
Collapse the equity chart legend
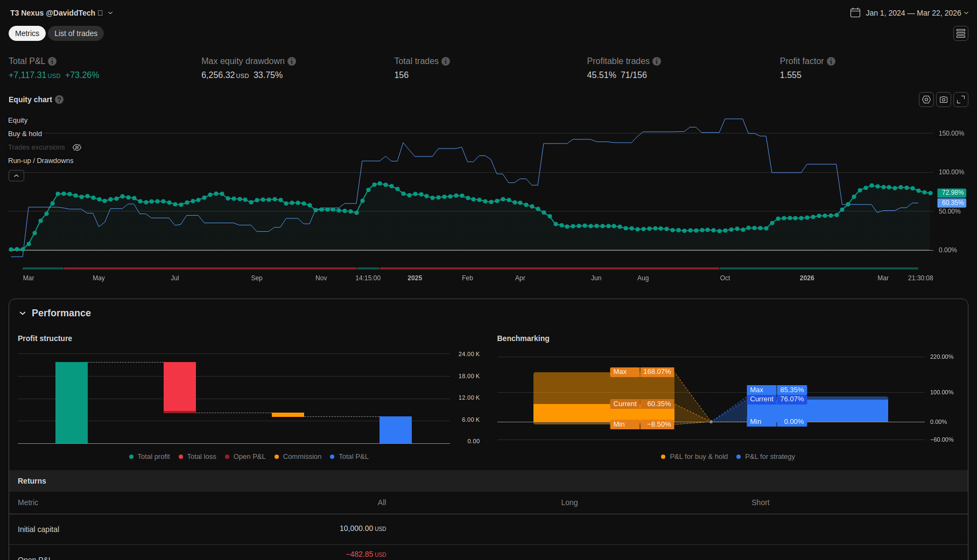[16, 176]
